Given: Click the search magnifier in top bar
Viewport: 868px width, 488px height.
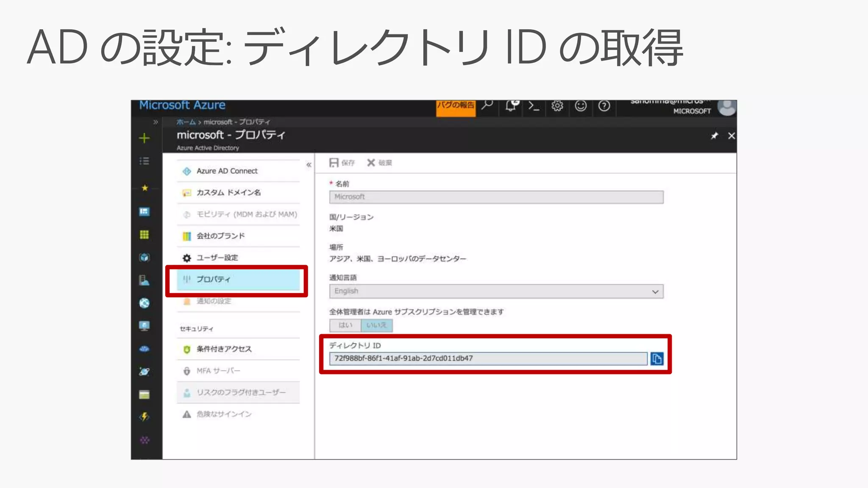Looking at the screenshot, I should pos(487,105).
